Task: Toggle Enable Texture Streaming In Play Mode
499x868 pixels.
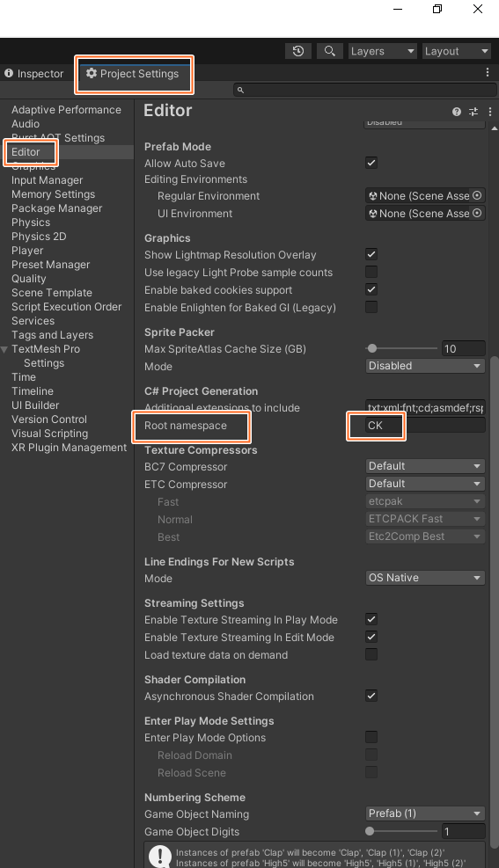Action: 371,619
